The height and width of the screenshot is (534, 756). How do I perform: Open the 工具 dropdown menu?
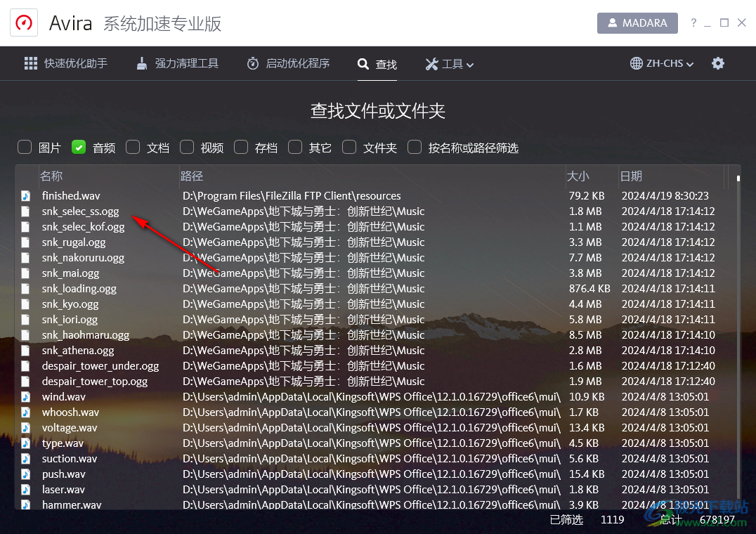tap(452, 63)
